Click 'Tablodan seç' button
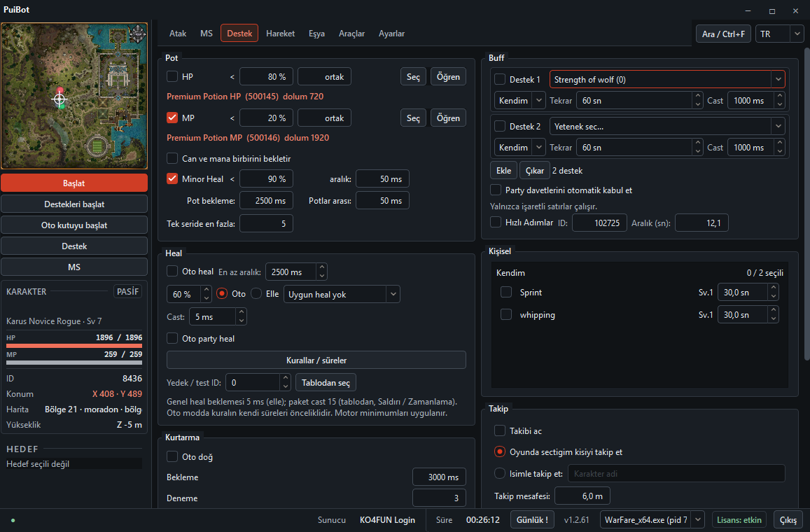This screenshot has height=532, width=810. click(326, 383)
